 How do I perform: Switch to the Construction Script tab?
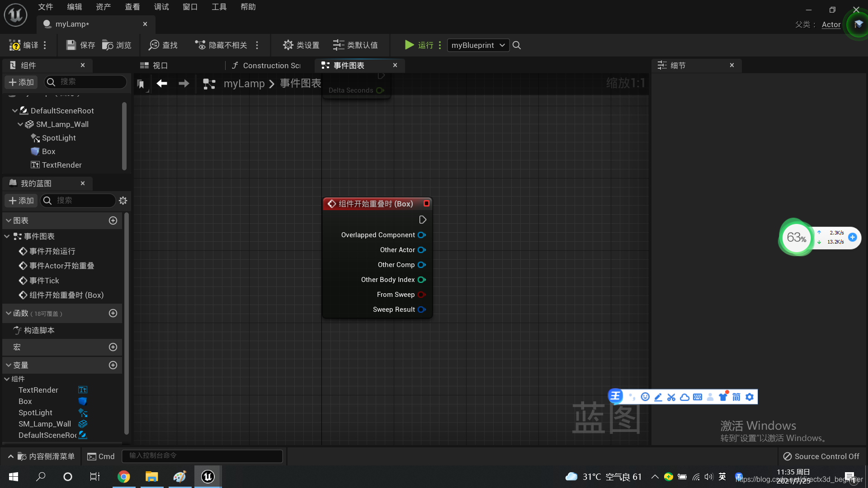[x=267, y=66]
